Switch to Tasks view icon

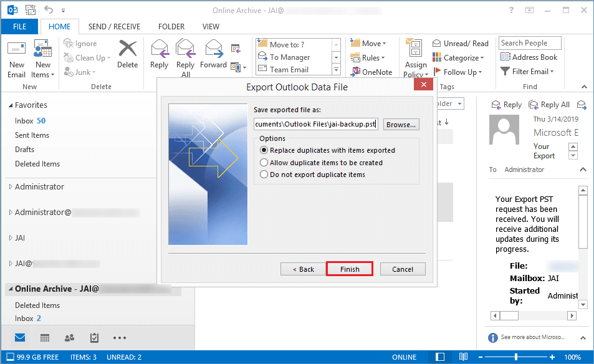point(94,338)
